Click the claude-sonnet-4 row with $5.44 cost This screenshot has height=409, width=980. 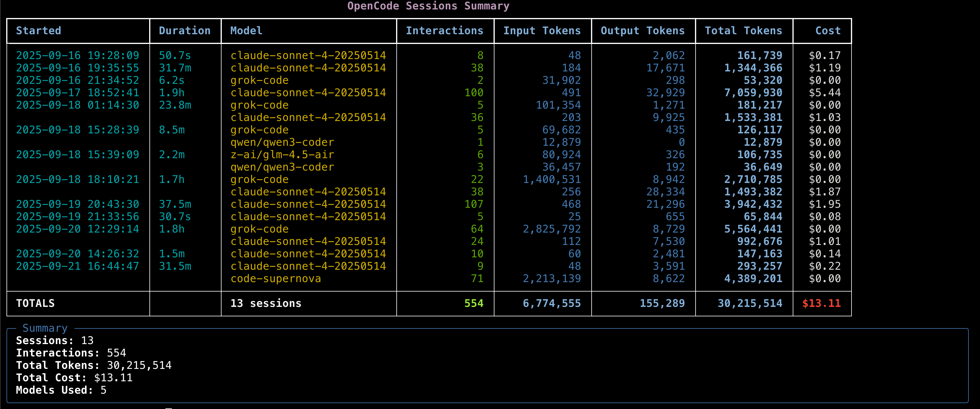coord(308,92)
